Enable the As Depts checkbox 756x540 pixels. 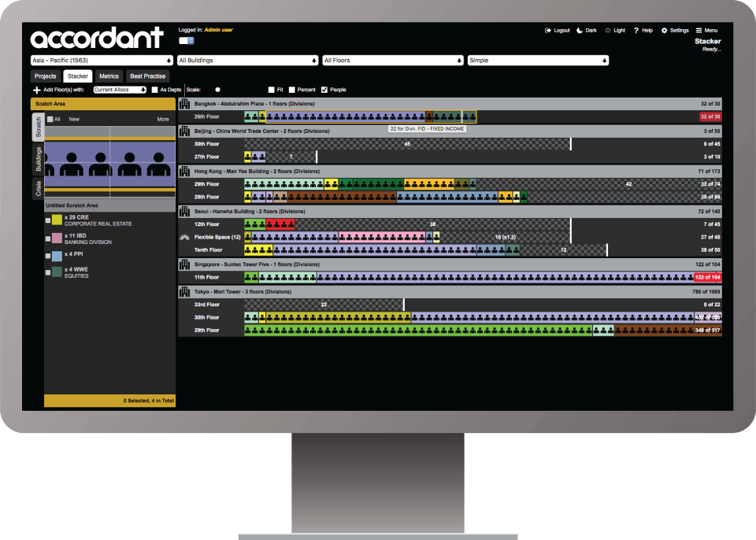[x=155, y=90]
